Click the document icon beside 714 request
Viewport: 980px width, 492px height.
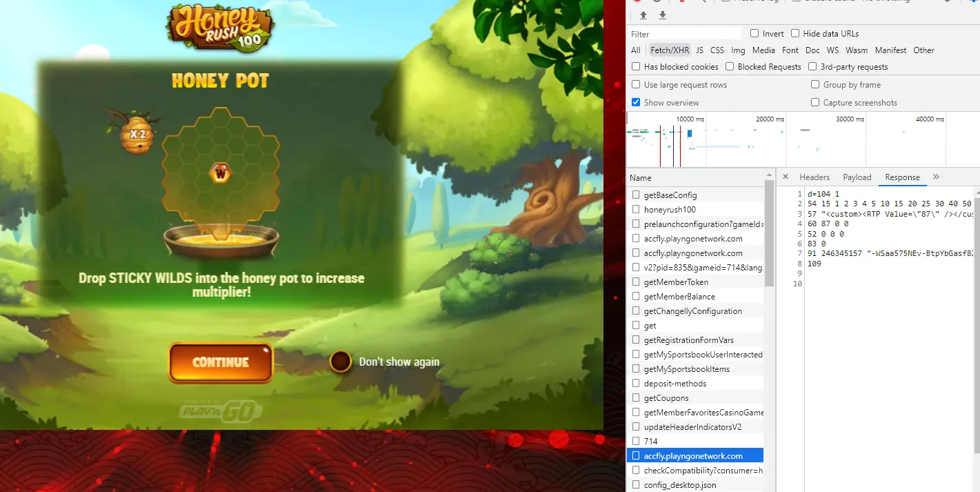click(x=636, y=442)
